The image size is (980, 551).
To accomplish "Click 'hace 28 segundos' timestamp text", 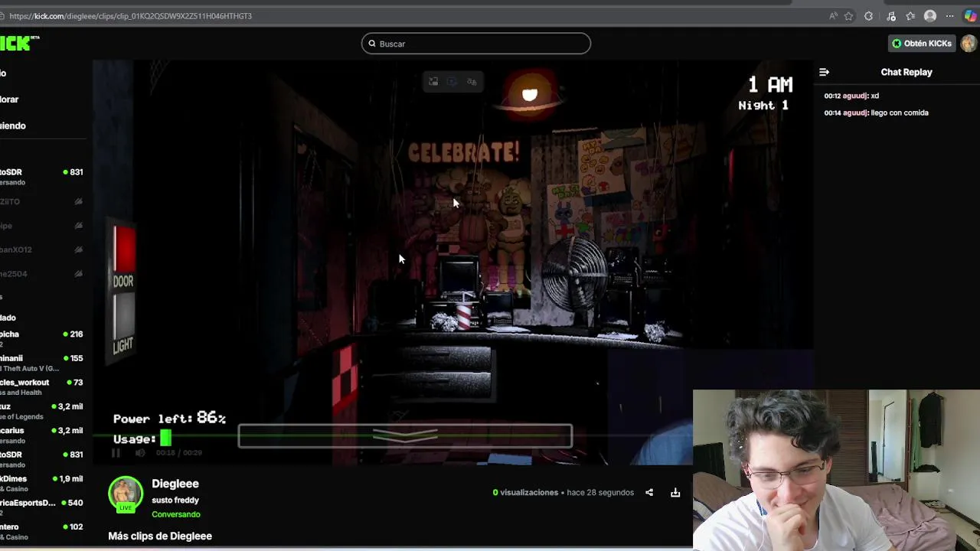I will 600,493.
